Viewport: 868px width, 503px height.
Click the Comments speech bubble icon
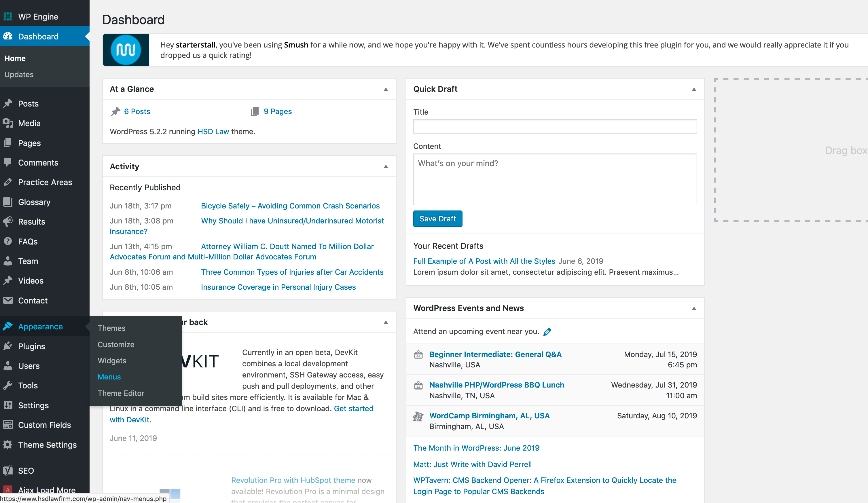click(8, 162)
